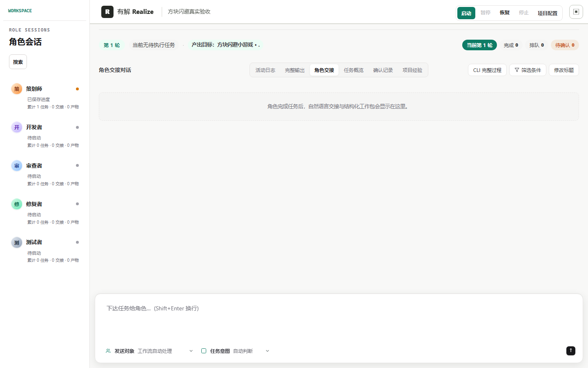Click the Realize R logo icon

(x=107, y=12)
